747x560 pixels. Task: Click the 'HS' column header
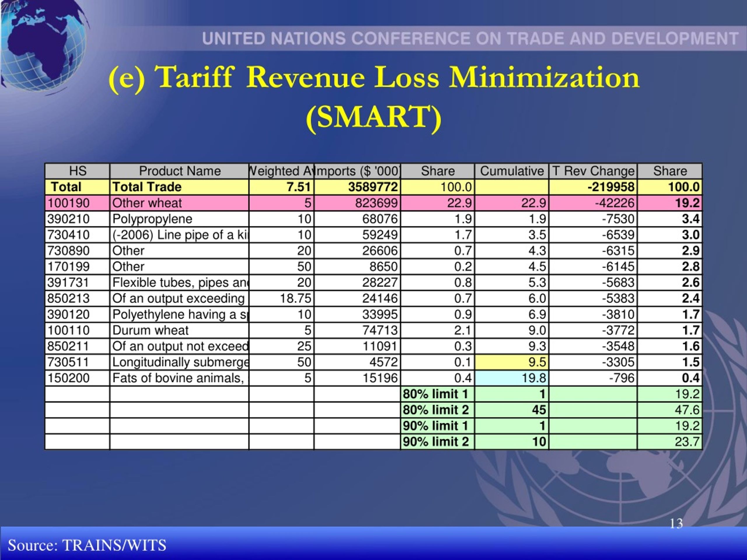[x=77, y=171]
